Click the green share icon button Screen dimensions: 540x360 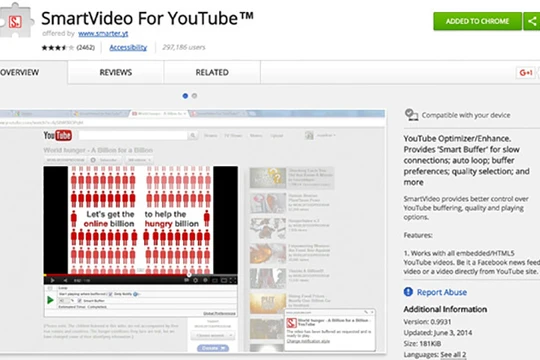tap(532, 21)
